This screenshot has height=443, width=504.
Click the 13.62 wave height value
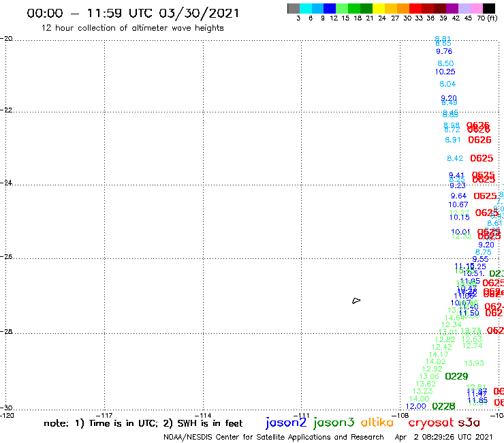426,384
